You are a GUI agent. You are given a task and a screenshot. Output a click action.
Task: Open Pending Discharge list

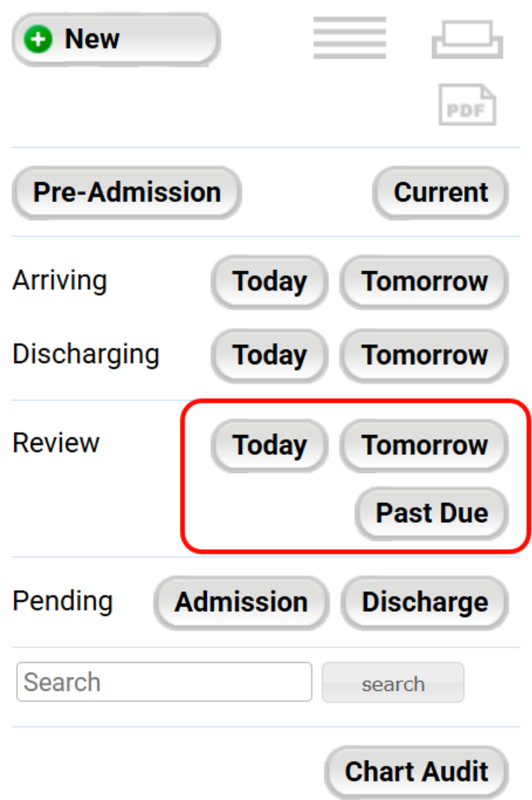[x=424, y=603]
